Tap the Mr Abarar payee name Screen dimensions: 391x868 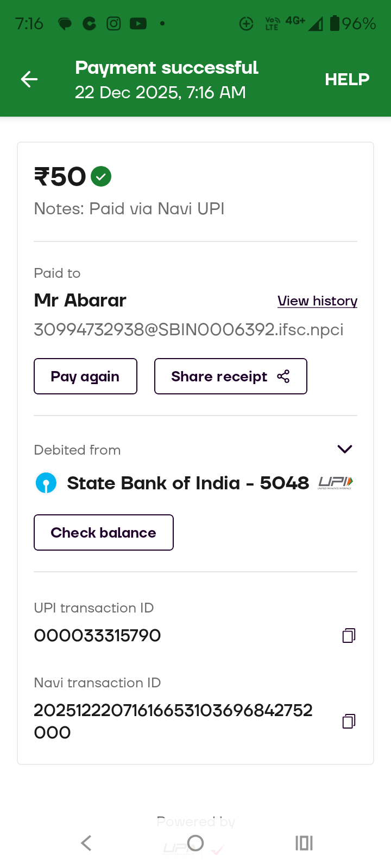80,301
